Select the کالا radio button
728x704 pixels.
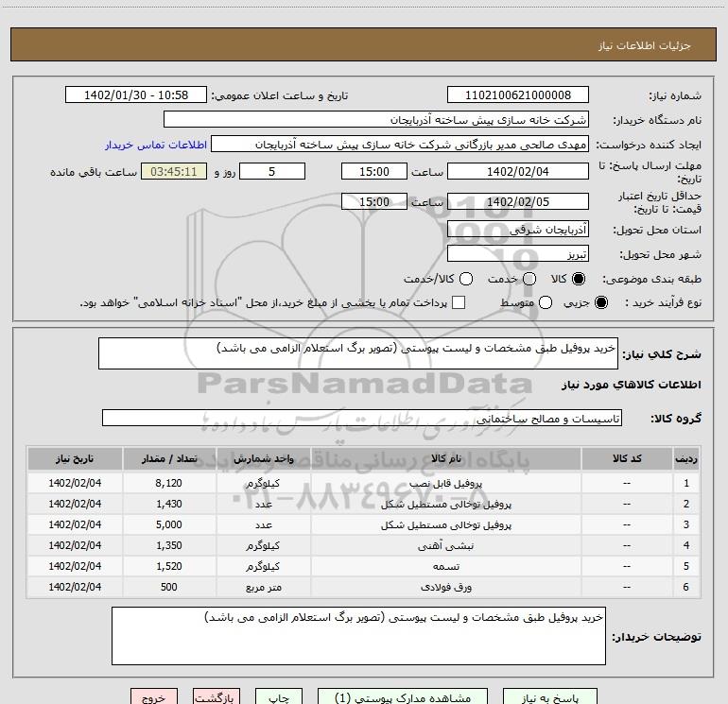click(x=579, y=279)
